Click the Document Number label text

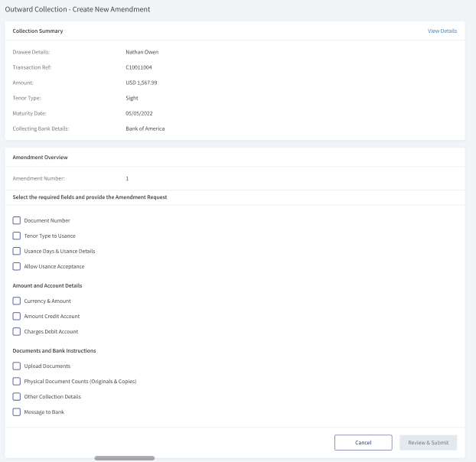[x=47, y=220]
